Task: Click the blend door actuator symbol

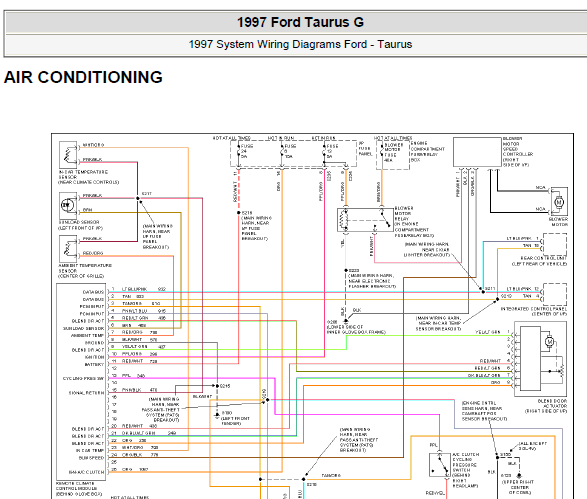Action: (540, 359)
